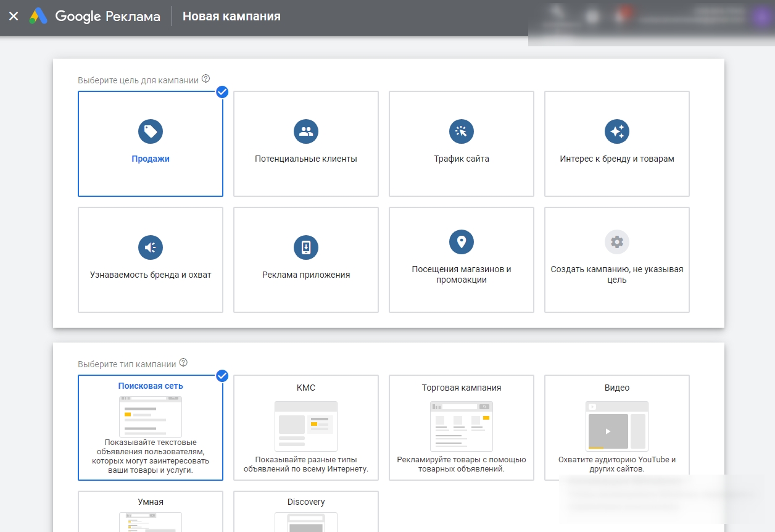Image resolution: width=775 pixels, height=532 pixels.
Task: Pick the 'Реклама приложения' goal label
Action: coord(306,275)
